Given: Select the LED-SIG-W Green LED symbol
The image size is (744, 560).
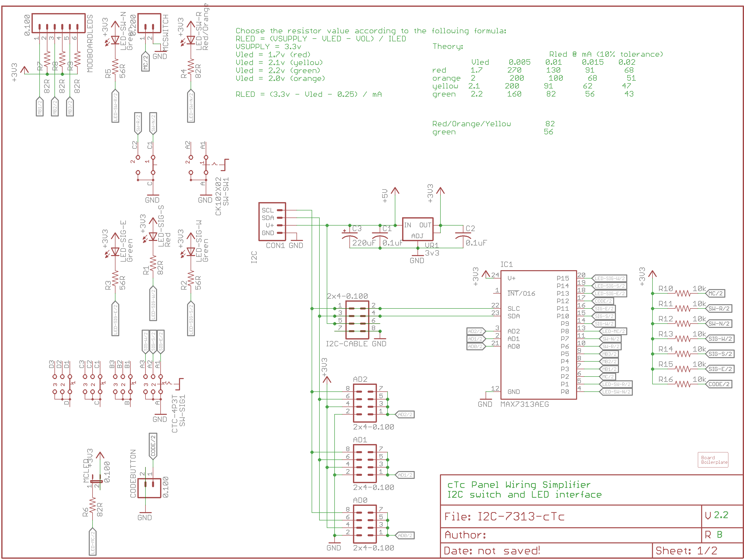Looking at the screenshot, I should point(189,252).
